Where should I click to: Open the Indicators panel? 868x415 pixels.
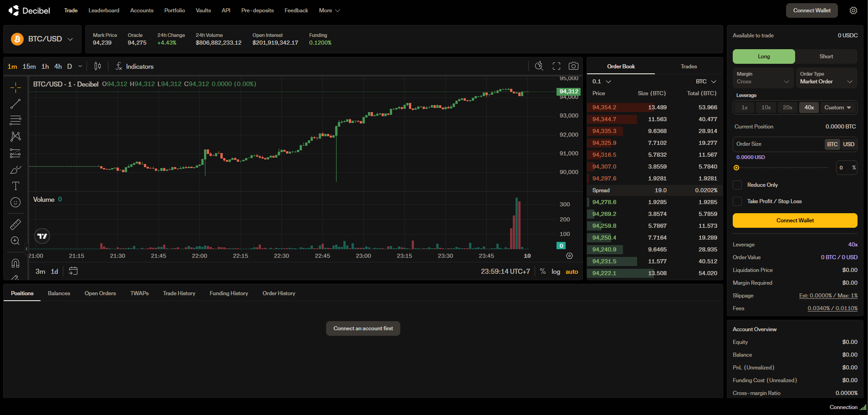pyautogui.click(x=134, y=67)
